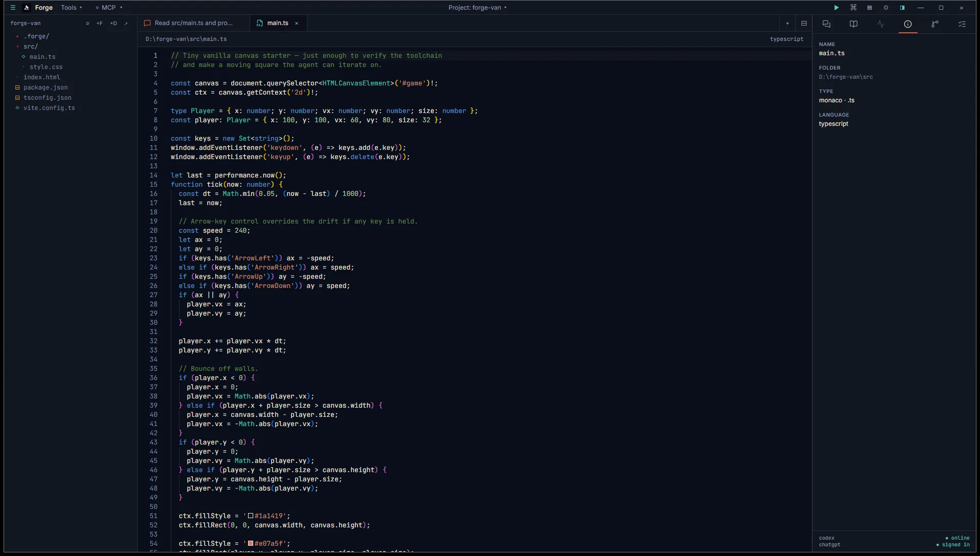Click the #1a1419 color swatch on line 51
Image resolution: width=980 pixels, height=556 pixels.
pos(251,516)
